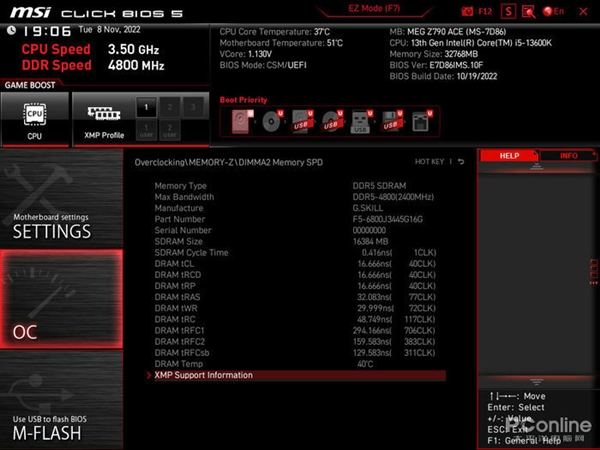Click the Memory Type DDR5 SDRAM value
The width and height of the screenshot is (600, 450).
click(x=379, y=186)
